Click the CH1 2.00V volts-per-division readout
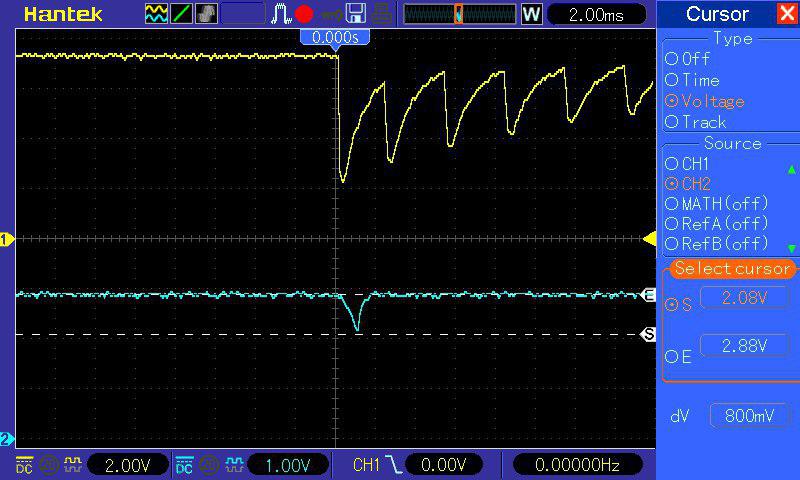This screenshot has height=480, width=800. click(128, 465)
